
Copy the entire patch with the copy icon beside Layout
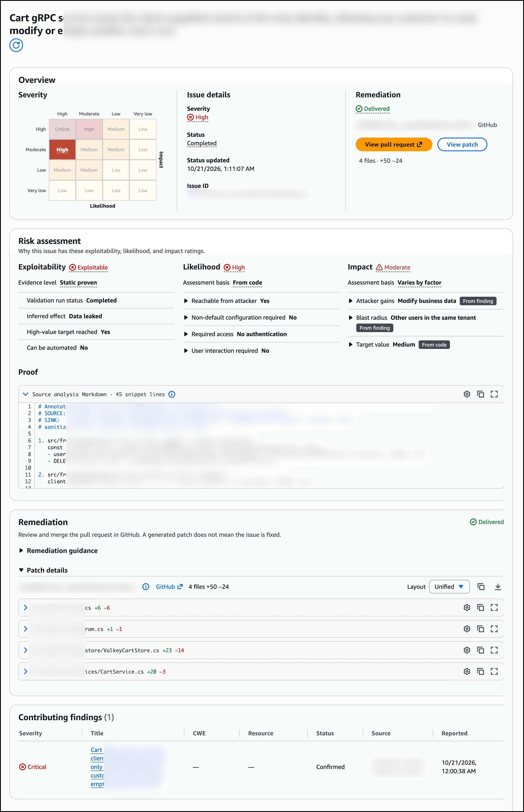click(481, 587)
